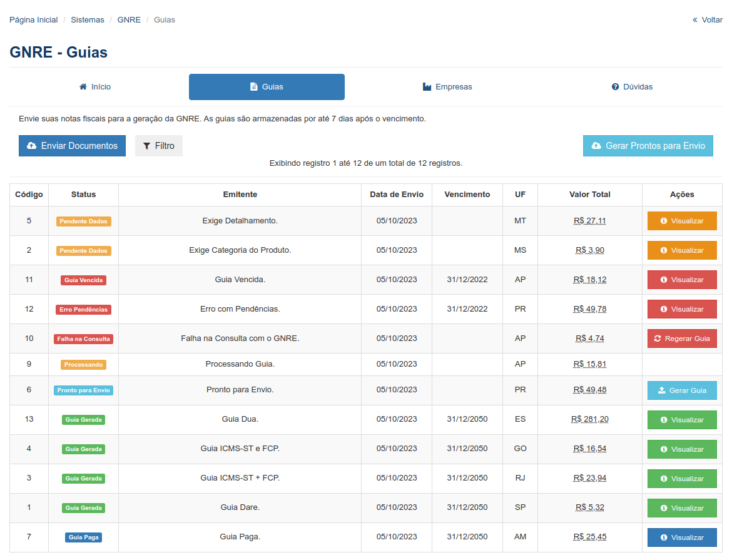Click the Erro Pendências status badge

point(84,310)
